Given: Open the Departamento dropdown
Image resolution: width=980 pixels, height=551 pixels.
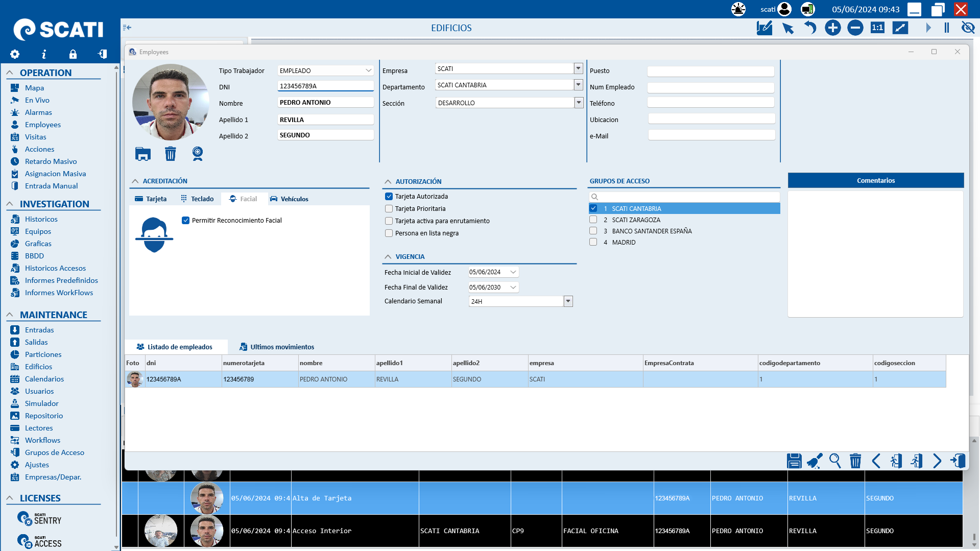Looking at the screenshot, I should coord(579,85).
